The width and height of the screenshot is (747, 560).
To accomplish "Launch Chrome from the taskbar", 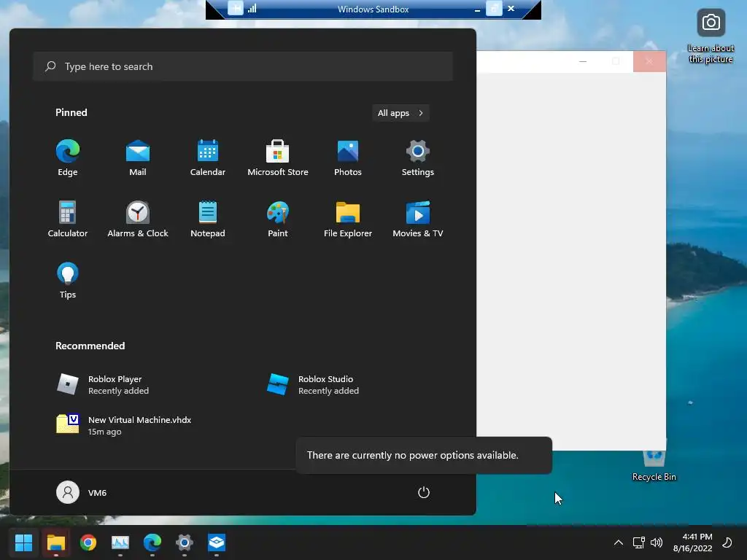I will (88, 542).
